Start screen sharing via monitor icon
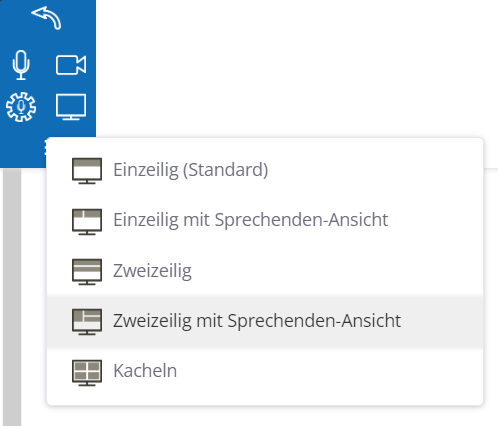This screenshot has width=498, height=426. 71,107
